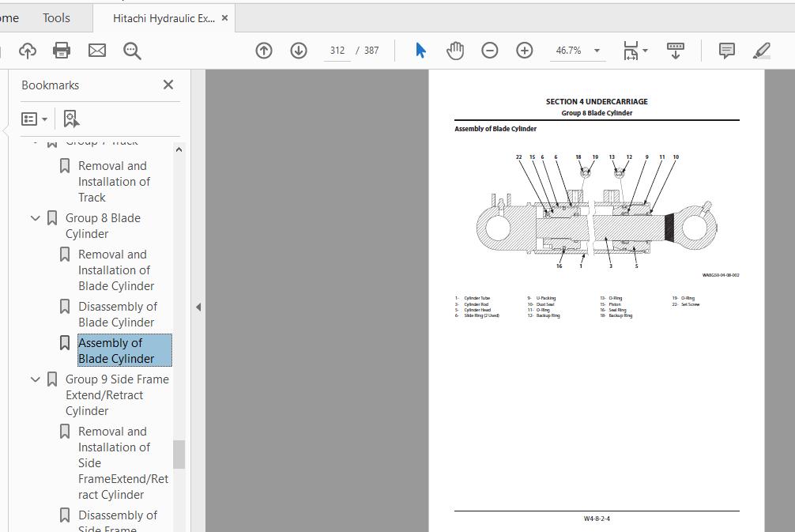Go to previous page arrow
Screen dimensions: 795x532
[264, 51]
